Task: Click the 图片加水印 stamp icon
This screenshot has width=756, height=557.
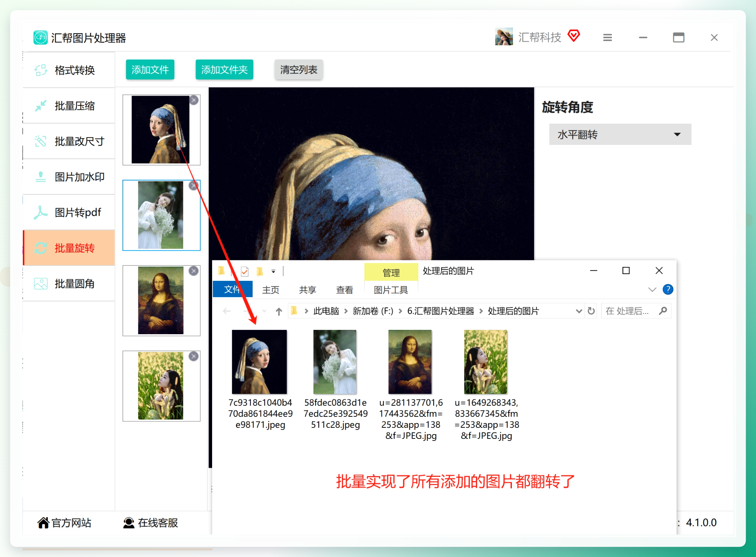Action: 41,177
